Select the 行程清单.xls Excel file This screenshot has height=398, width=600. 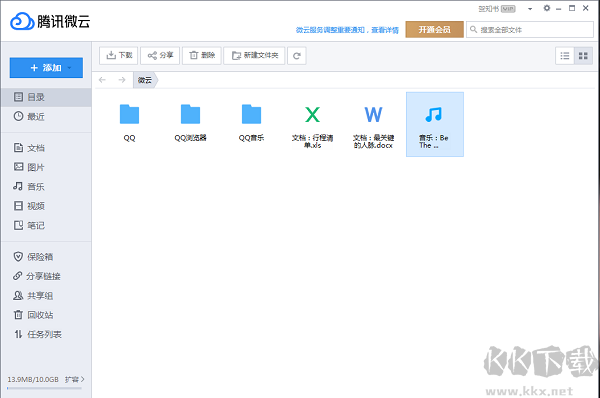coord(312,126)
